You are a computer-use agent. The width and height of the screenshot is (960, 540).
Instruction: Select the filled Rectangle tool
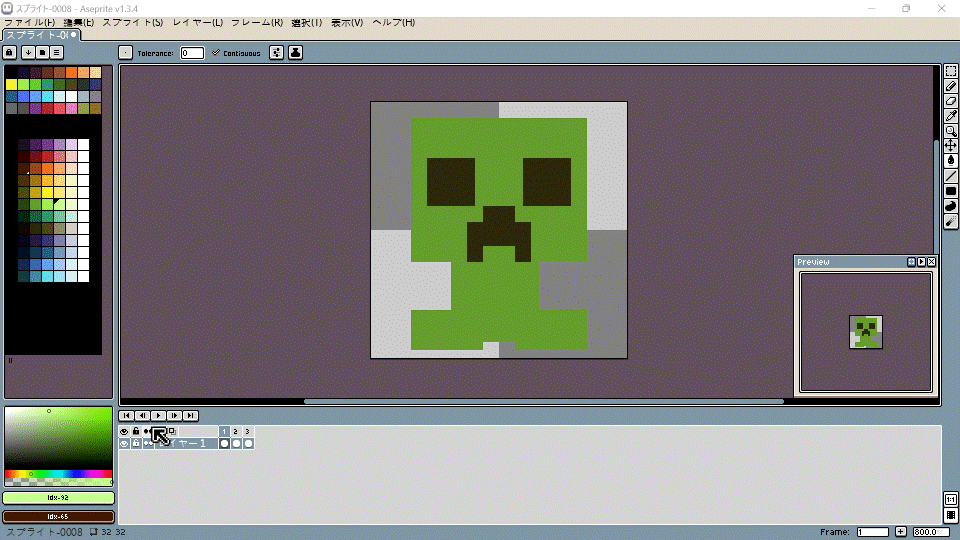pyautogui.click(x=951, y=191)
